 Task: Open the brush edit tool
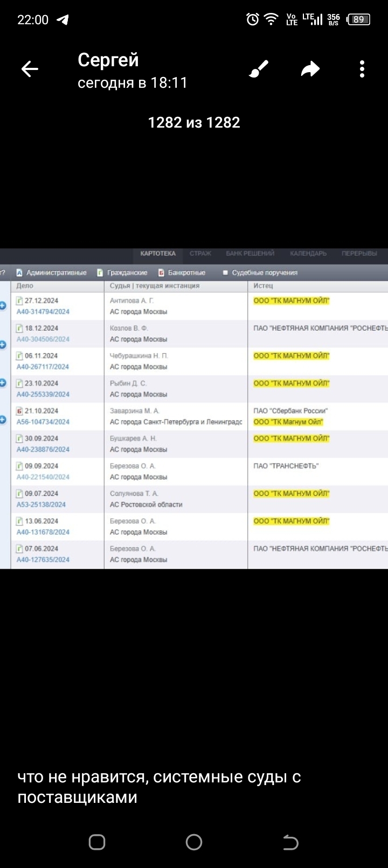tap(259, 69)
